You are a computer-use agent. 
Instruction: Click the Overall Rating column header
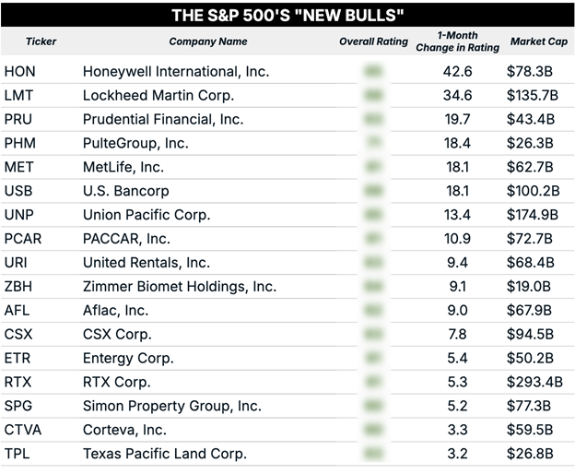[x=373, y=41]
